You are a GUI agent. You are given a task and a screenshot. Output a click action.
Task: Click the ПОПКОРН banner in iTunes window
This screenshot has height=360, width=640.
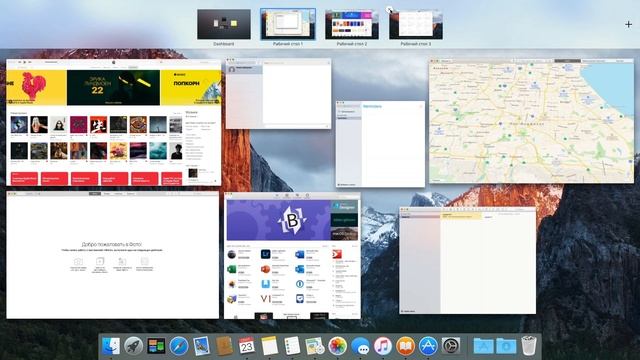point(191,87)
